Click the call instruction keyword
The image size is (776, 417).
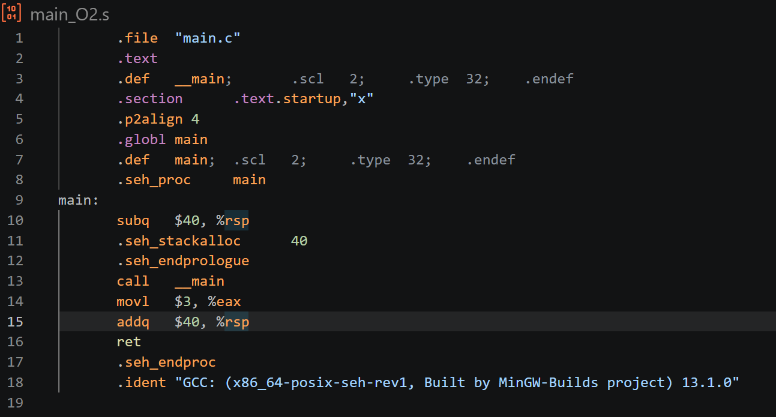point(133,281)
